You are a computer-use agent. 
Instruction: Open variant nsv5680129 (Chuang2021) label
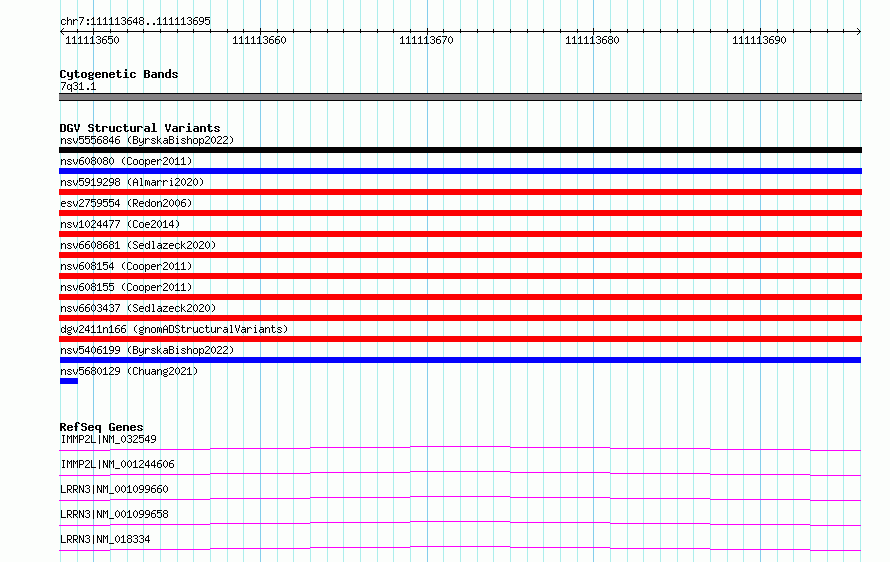coord(129,371)
